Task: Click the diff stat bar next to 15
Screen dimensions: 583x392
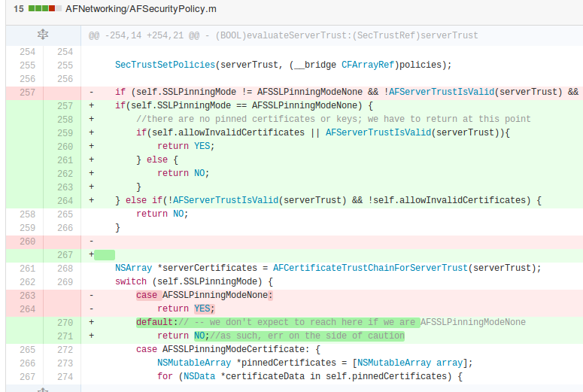Action: tap(45, 8)
